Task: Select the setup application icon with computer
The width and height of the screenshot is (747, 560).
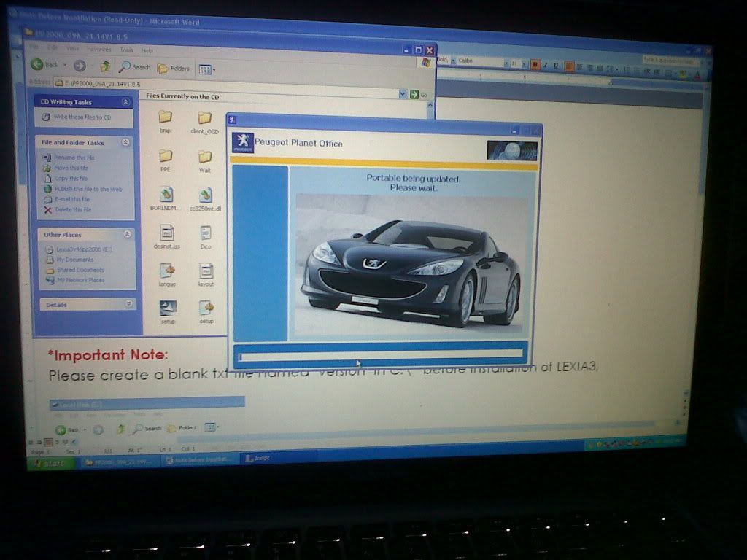Action: (168, 308)
